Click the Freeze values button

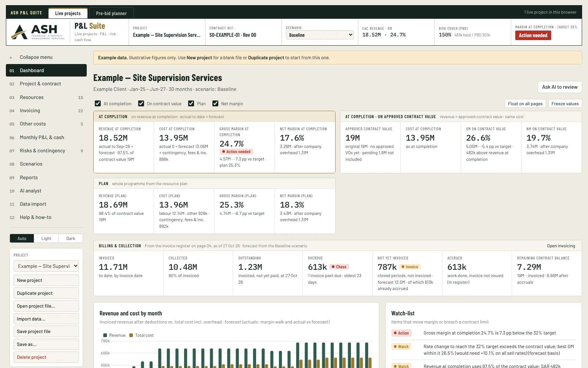tap(565, 104)
